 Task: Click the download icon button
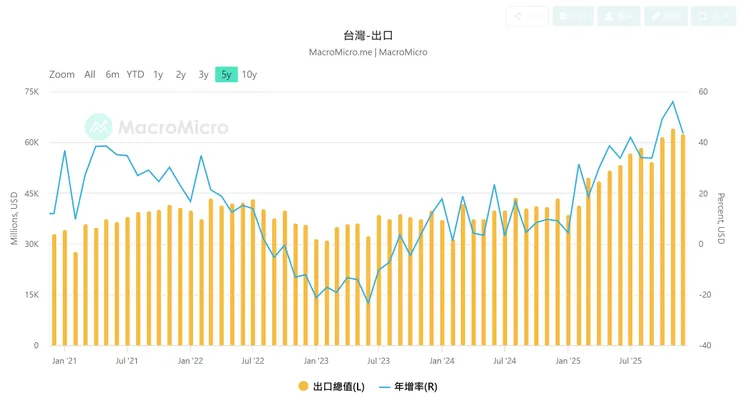point(619,17)
